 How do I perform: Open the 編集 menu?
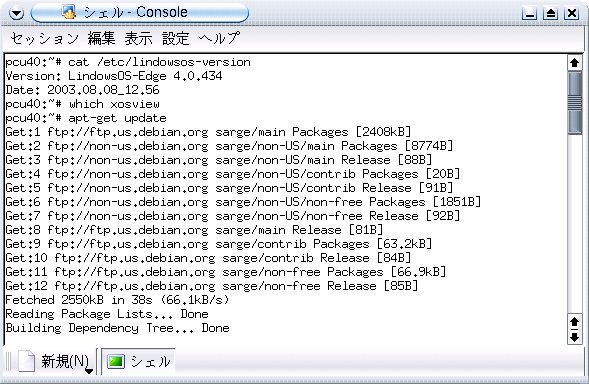pos(101,38)
